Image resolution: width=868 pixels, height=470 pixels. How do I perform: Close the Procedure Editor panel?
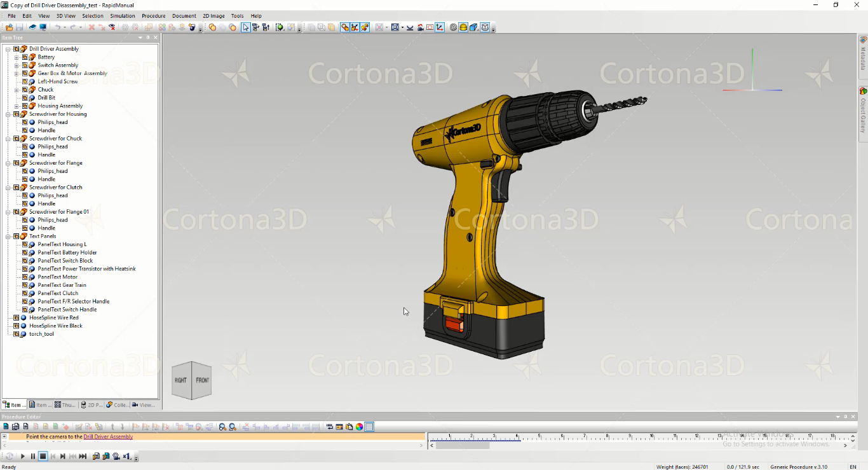853,417
